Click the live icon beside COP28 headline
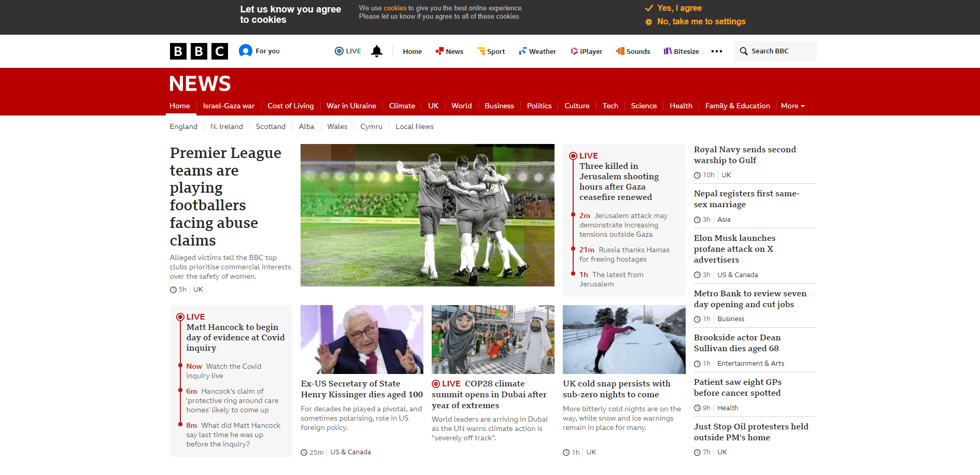 tap(436, 384)
